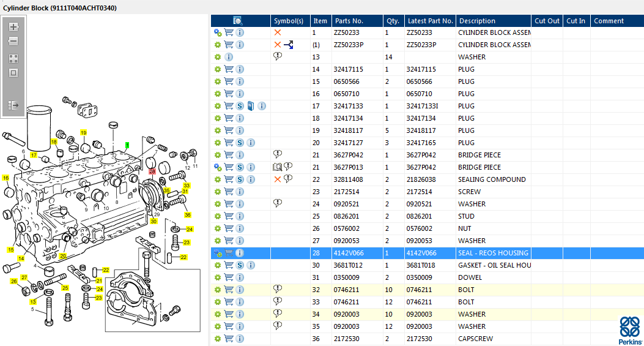Click the list-with-arrow icon in diagram toolbar
This screenshot has width=644, height=346.
coord(13,105)
